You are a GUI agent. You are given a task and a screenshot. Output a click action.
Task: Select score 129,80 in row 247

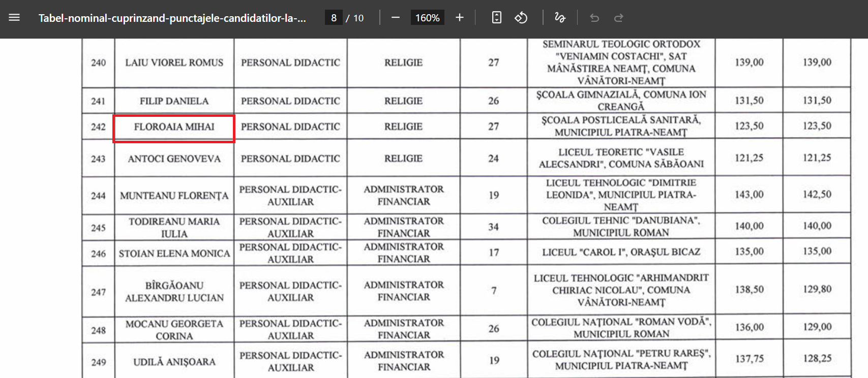pos(817,289)
